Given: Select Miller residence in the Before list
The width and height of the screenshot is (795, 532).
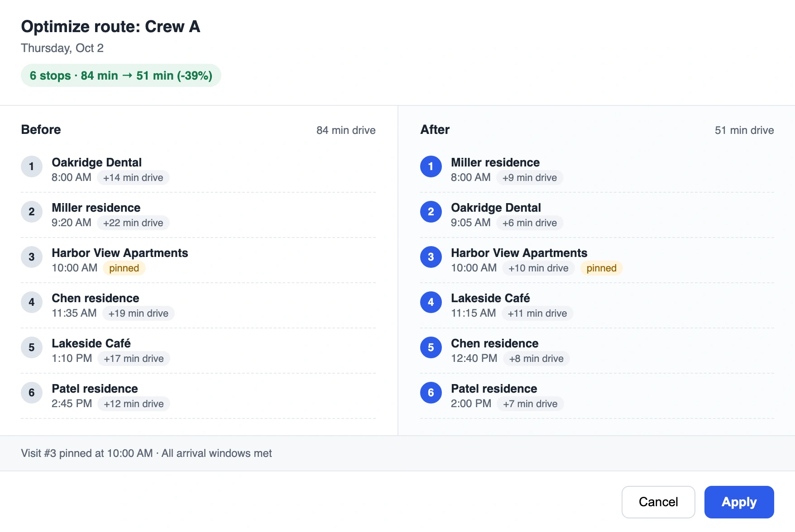Looking at the screenshot, I should (x=96, y=208).
